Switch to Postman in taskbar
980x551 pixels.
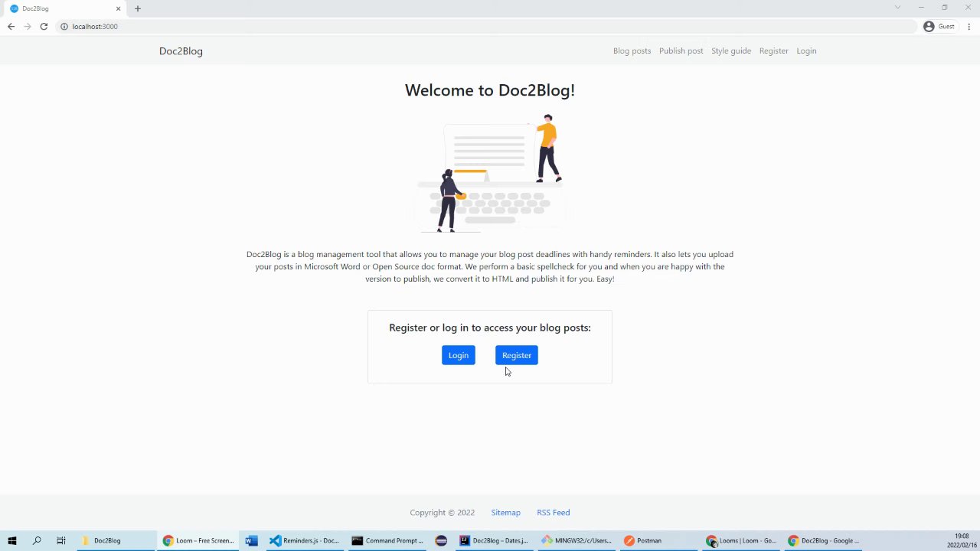[x=658, y=540]
